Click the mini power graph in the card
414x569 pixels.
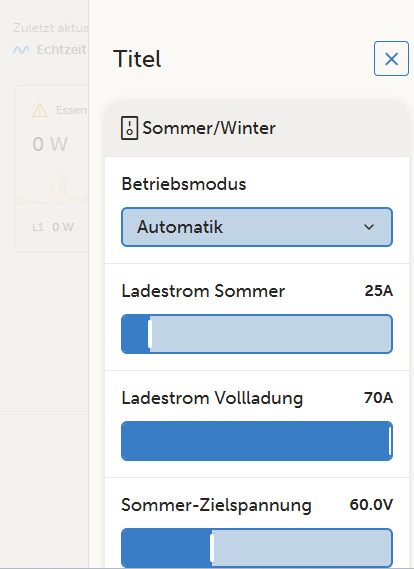pyautogui.click(x=52, y=189)
